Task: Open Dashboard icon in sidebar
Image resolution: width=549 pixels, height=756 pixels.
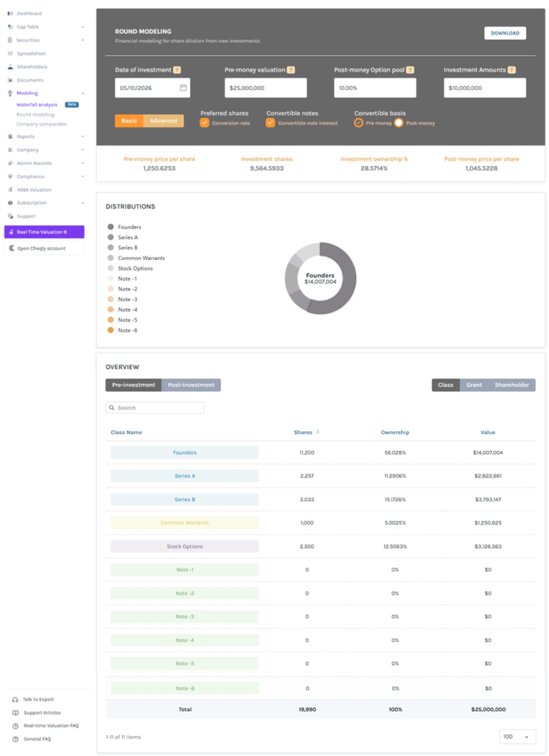Action: click(10, 13)
